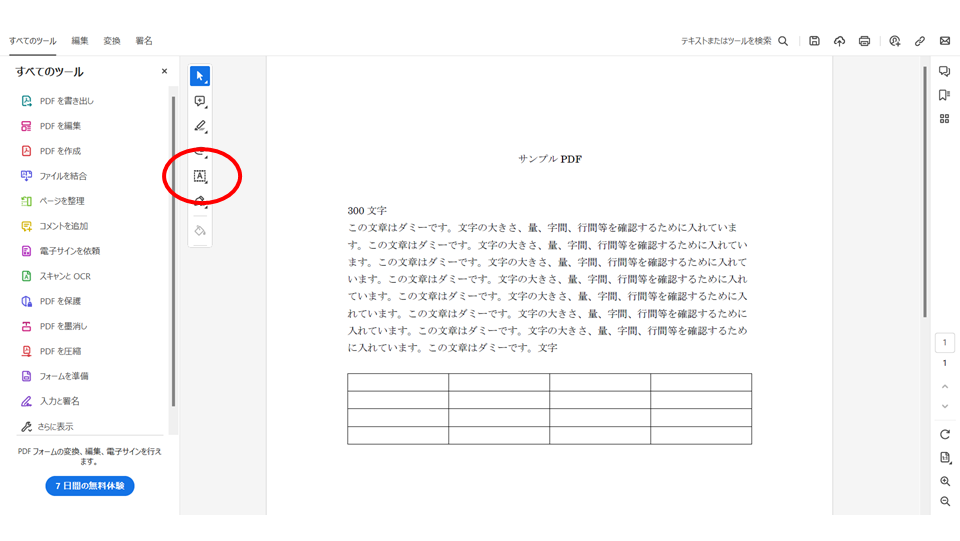This screenshot has width=960, height=541.
Task: Go to next page with down chevron
Action: (x=945, y=406)
